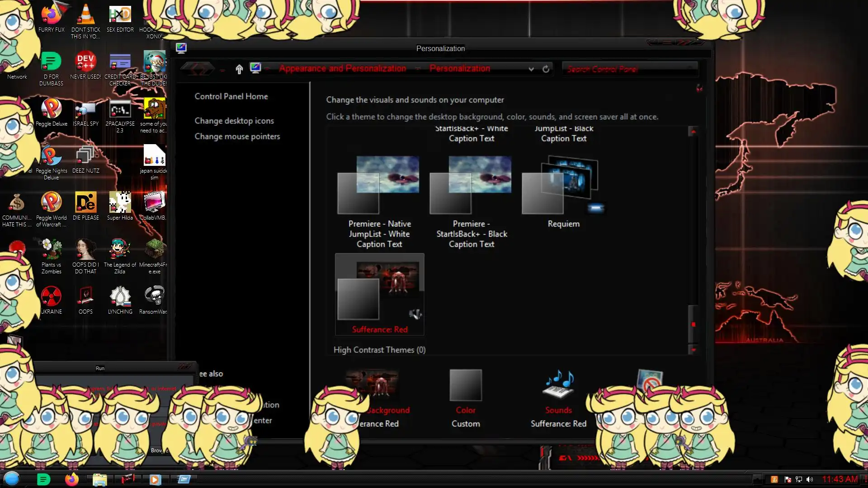Click the Personalization breadcrumb item
The width and height of the screenshot is (868, 488).
pyautogui.click(x=459, y=69)
